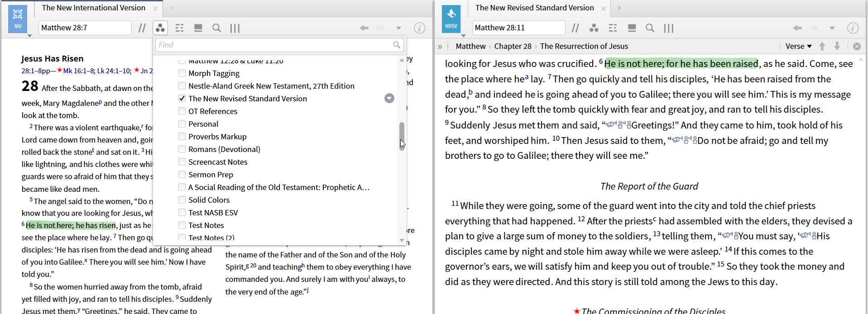Screen dimensions: 868x314
Task: Open NIV panel history dropdown arrow
Action: (398, 28)
